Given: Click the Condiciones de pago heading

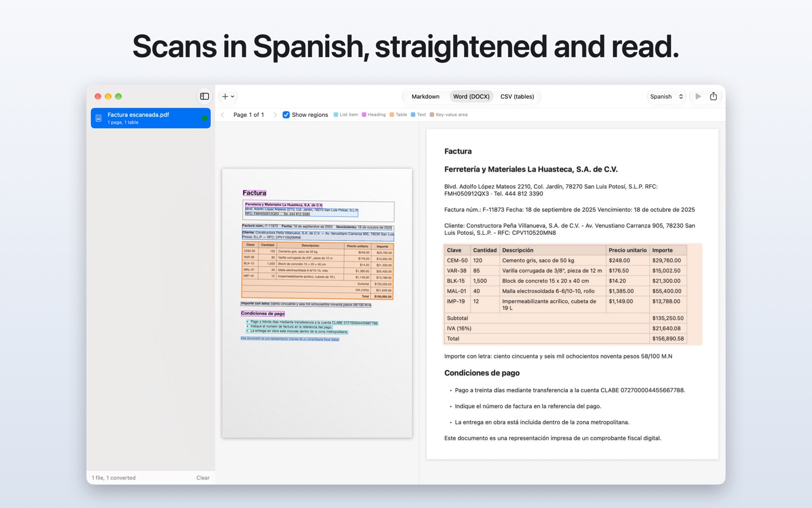Looking at the screenshot, I should click(x=482, y=373).
